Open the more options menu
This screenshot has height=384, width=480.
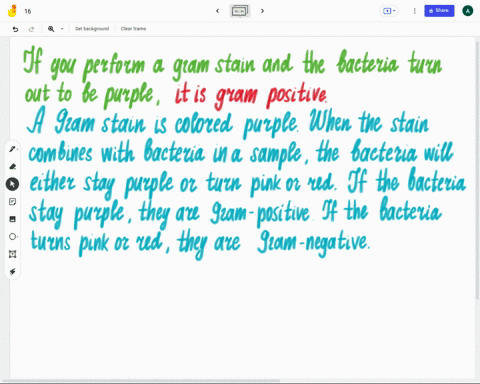(x=414, y=11)
